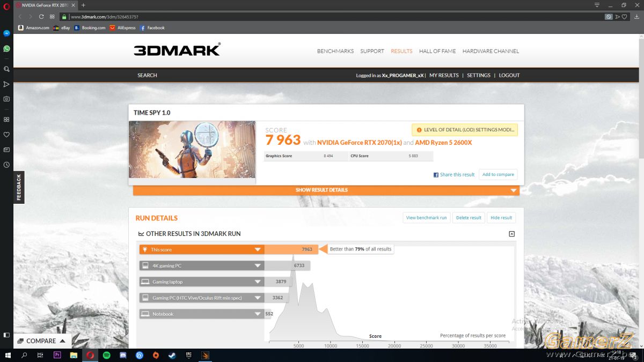Open the Booking.com bookmark
The width and height of the screenshot is (644, 362).
(x=90, y=28)
